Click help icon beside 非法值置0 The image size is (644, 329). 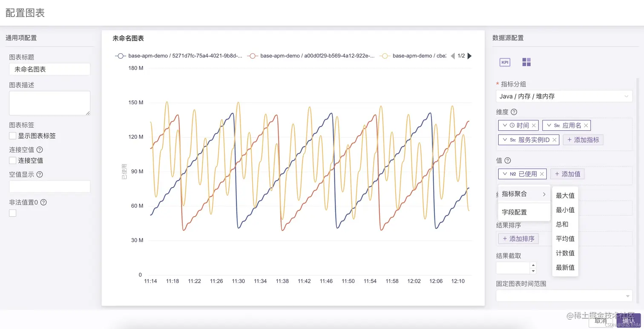pyautogui.click(x=43, y=203)
